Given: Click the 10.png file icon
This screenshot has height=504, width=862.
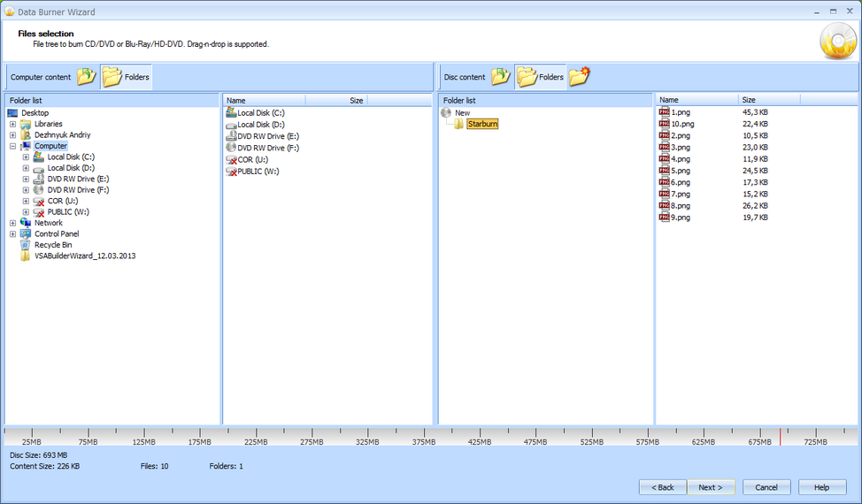Looking at the screenshot, I should point(664,124).
